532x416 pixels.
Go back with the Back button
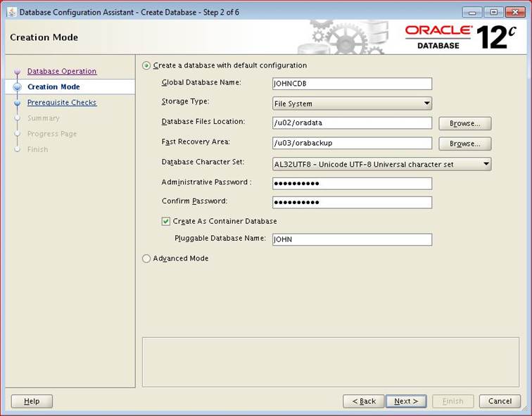tap(363, 401)
